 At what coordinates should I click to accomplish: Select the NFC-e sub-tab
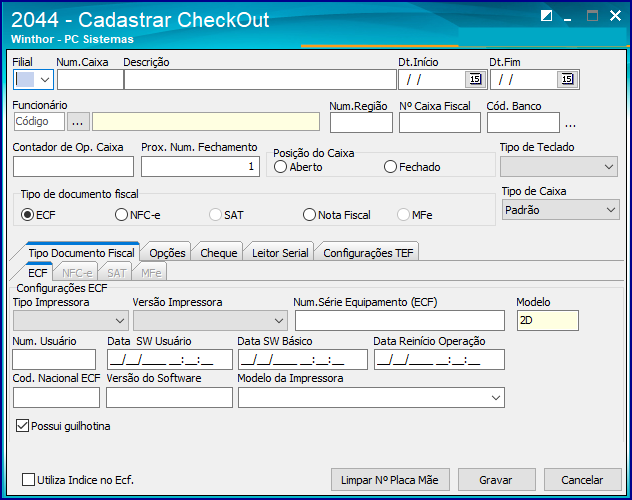pyautogui.click(x=77, y=273)
